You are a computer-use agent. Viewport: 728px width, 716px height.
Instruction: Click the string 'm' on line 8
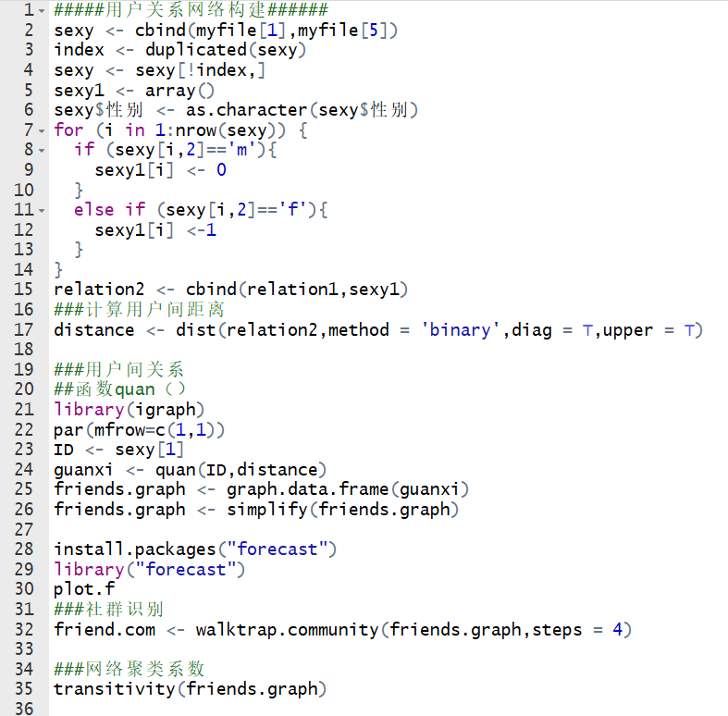[x=241, y=150]
